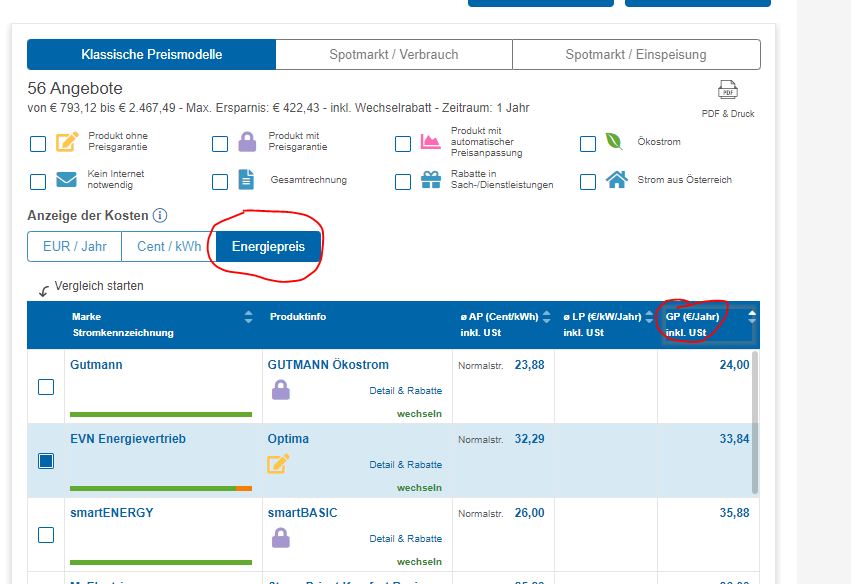Image resolution: width=851 pixels, height=584 pixels.
Task: Click wechseln for smartBASIC
Action: [419, 562]
